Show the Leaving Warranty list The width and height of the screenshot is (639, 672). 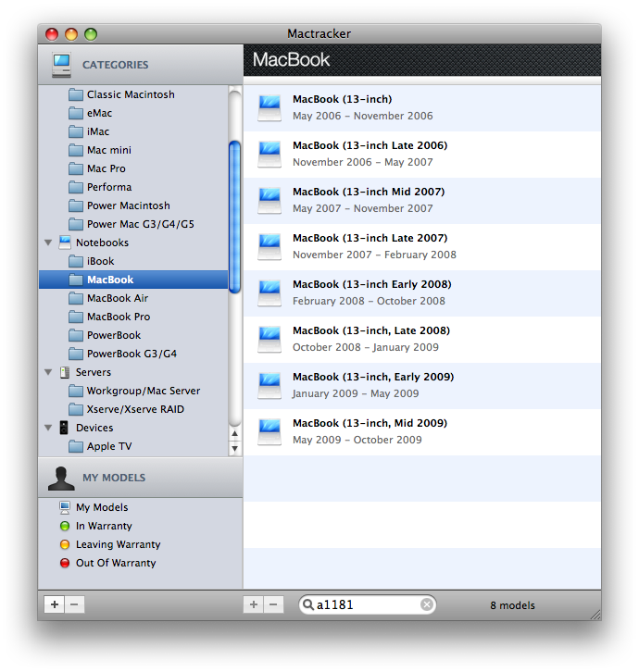coord(141,544)
